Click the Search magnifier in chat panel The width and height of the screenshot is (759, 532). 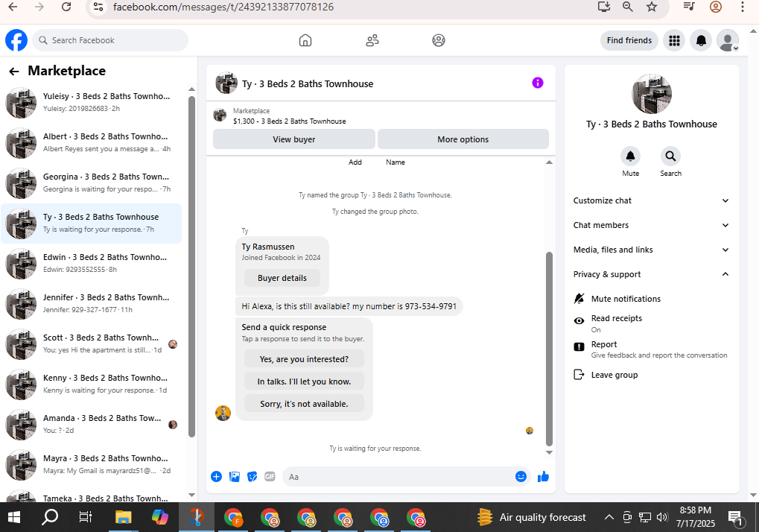[670, 156]
